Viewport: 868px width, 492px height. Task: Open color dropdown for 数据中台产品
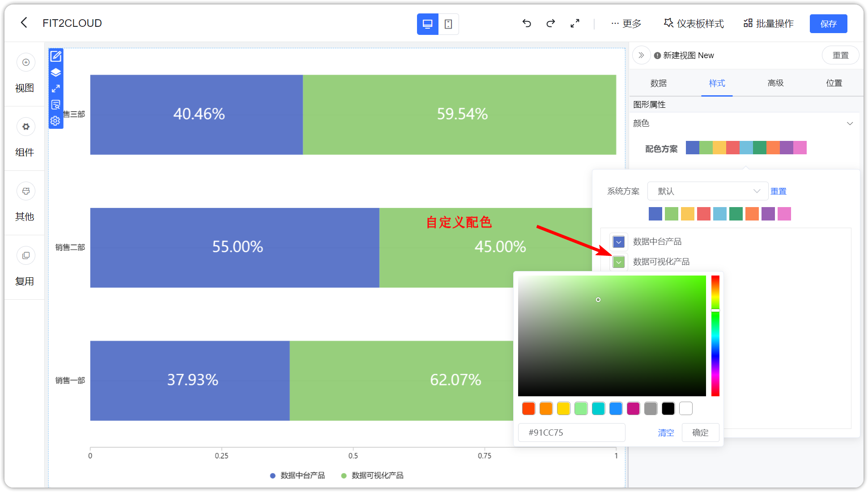coord(619,242)
